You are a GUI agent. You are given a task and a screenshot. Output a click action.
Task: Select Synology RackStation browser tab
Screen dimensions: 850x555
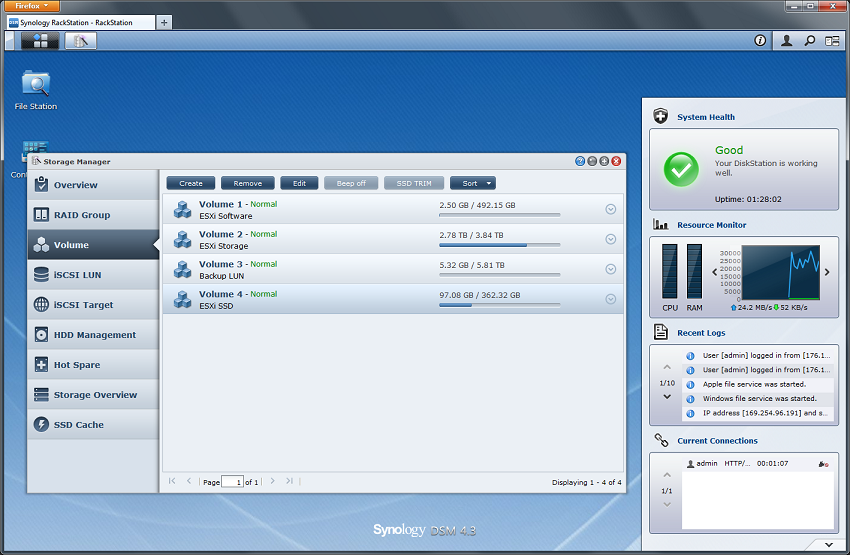click(x=80, y=22)
